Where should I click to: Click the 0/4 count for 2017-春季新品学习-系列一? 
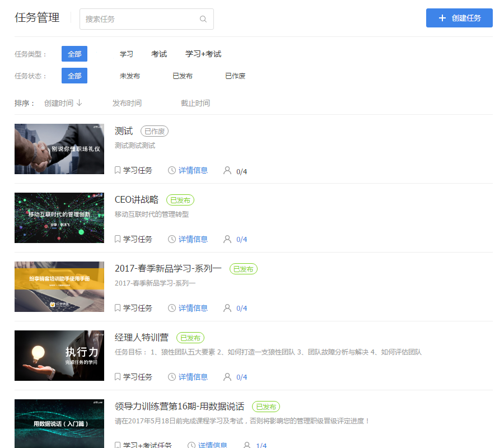click(242, 308)
